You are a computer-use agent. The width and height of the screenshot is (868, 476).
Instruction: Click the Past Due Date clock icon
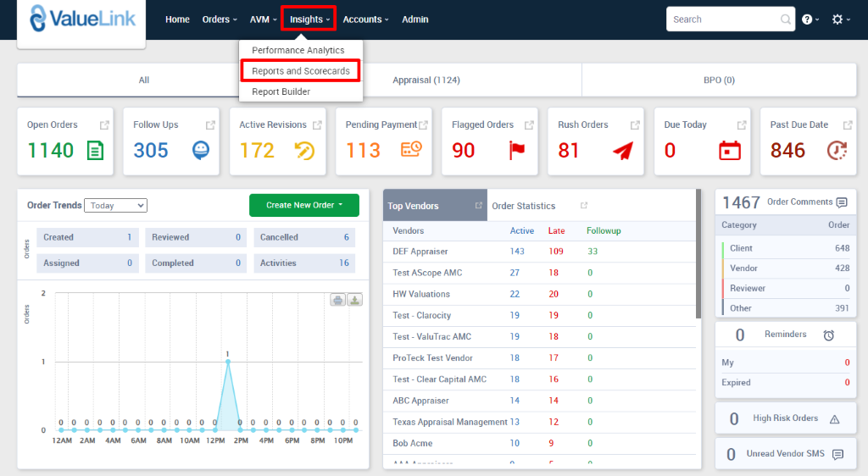coord(837,151)
